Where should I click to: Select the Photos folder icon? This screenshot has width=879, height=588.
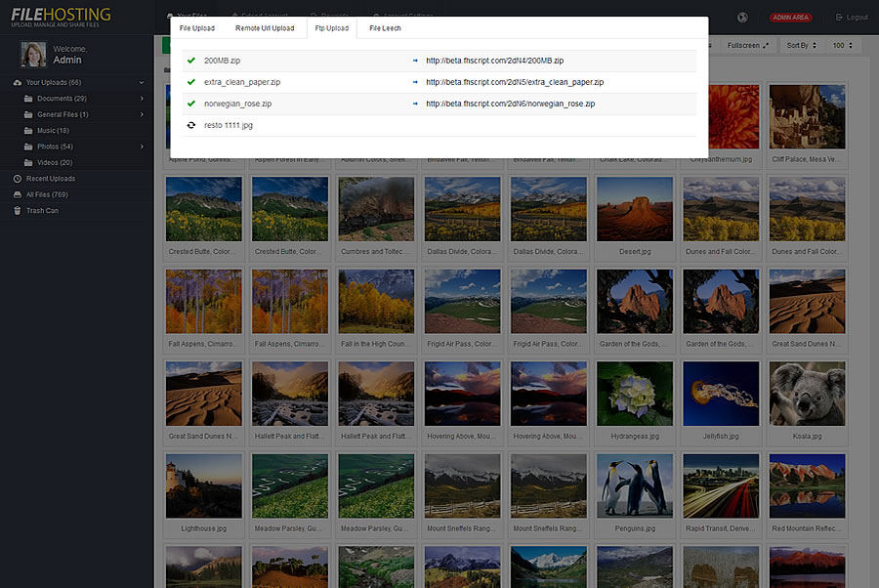(28, 147)
